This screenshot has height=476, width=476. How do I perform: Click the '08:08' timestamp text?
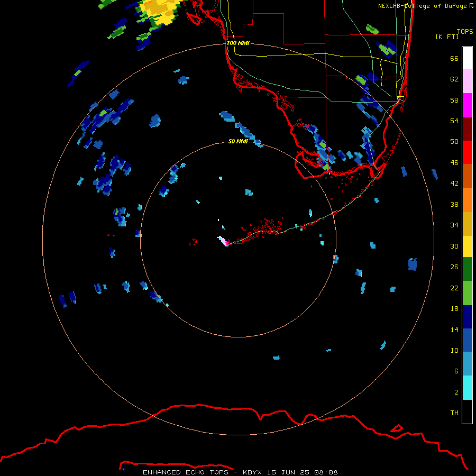point(326,472)
